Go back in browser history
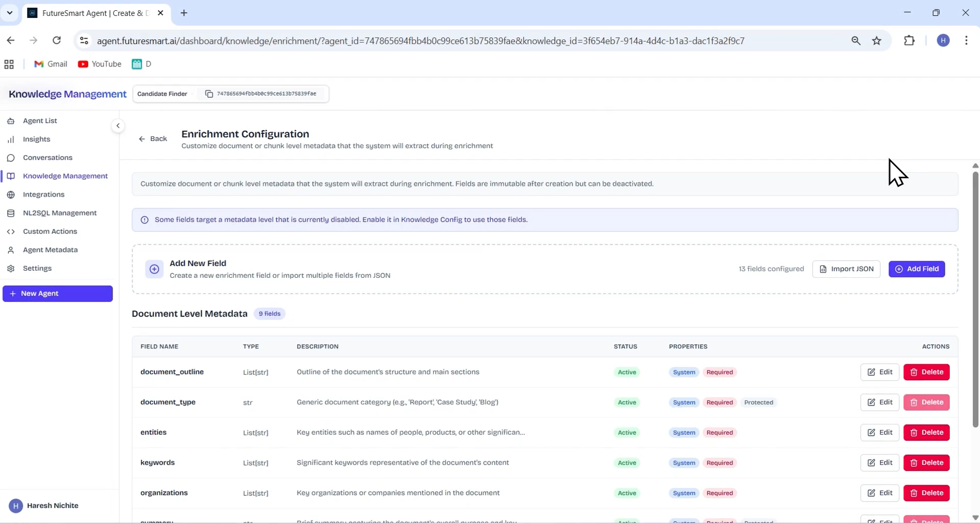 [11, 40]
